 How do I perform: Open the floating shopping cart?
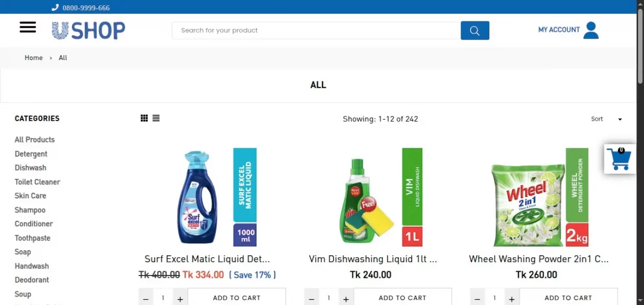point(620,159)
